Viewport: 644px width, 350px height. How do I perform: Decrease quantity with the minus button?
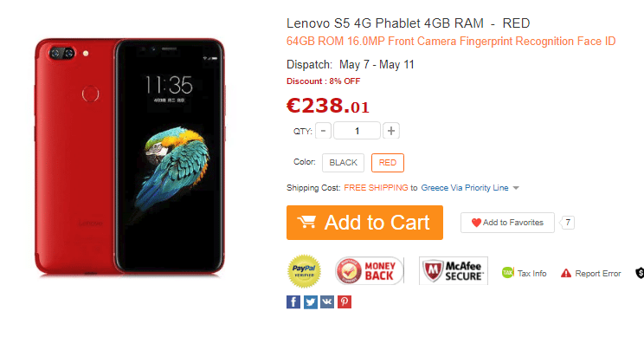coord(323,131)
